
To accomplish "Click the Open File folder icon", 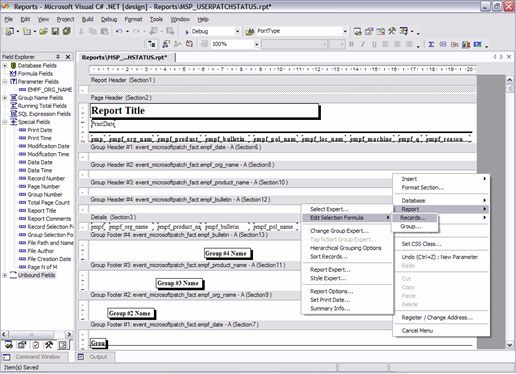I will coord(43,31).
